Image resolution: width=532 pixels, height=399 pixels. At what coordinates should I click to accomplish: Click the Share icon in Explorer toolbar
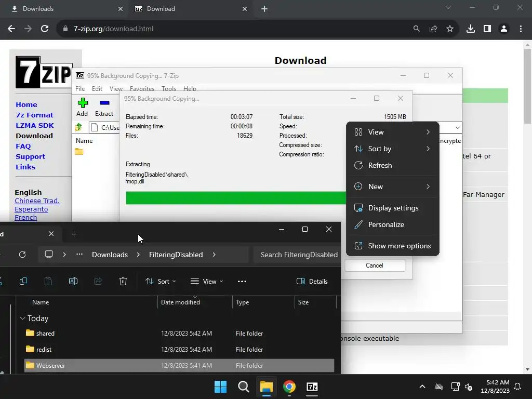(98, 281)
